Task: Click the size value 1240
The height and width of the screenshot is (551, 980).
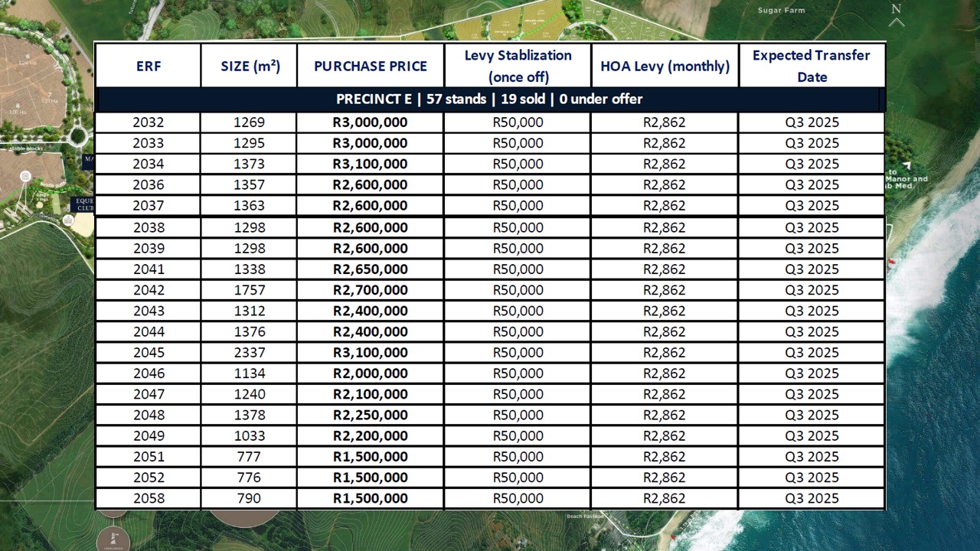Action: click(250, 394)
